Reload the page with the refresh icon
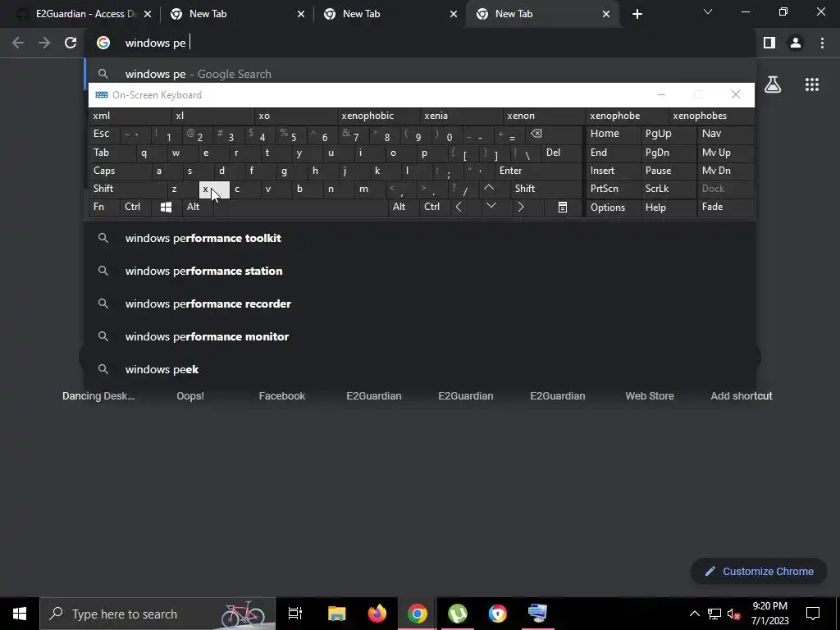Viewport: 840px width, 630px height. click(x=71, y=43)
